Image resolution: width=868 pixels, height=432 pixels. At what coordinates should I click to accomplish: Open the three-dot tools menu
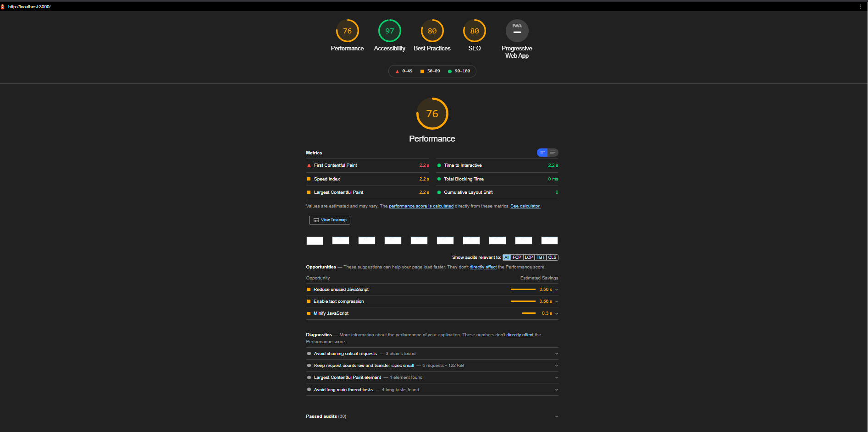860,7
